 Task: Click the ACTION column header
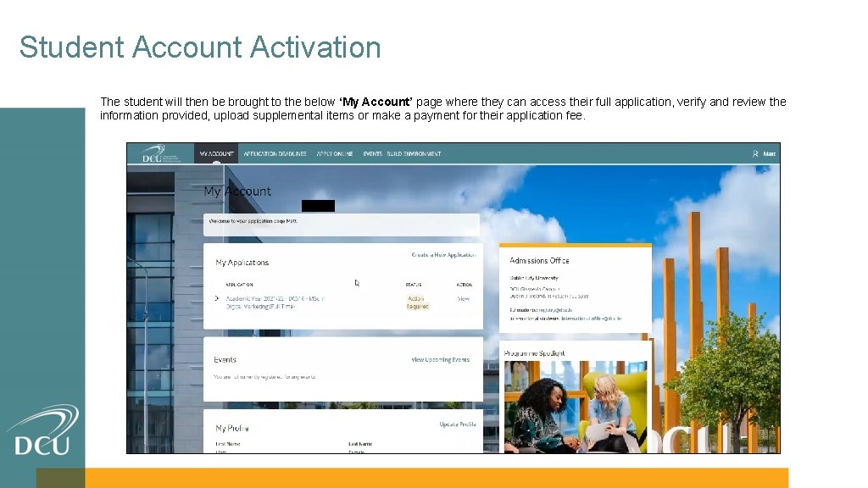(x=464, y=285)
